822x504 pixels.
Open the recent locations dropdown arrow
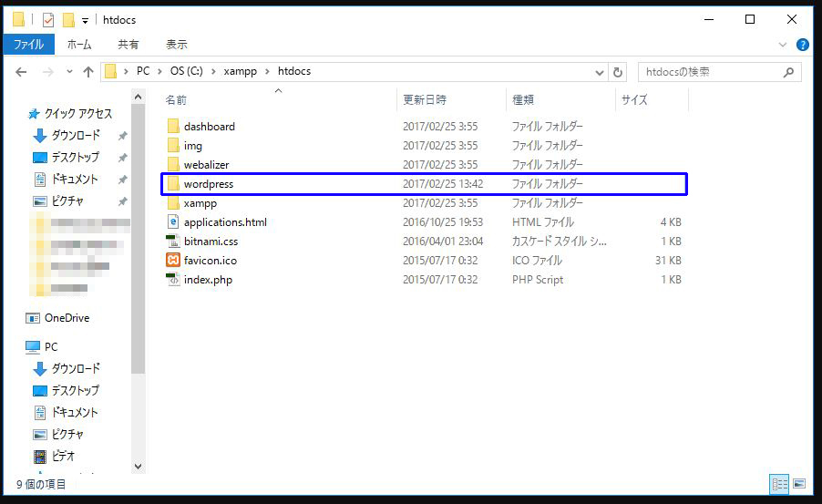click(x=69, y=72)
